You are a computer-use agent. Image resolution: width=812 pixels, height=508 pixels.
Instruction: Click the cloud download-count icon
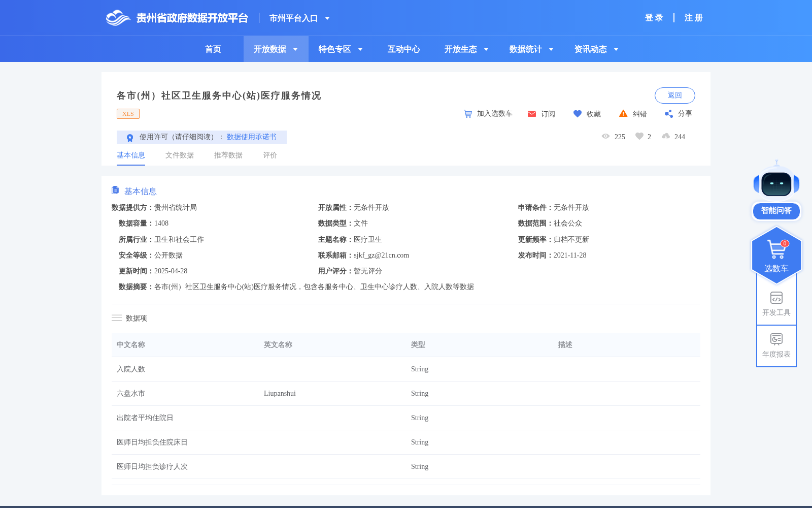pyautogui.click(x=666, y=136)
